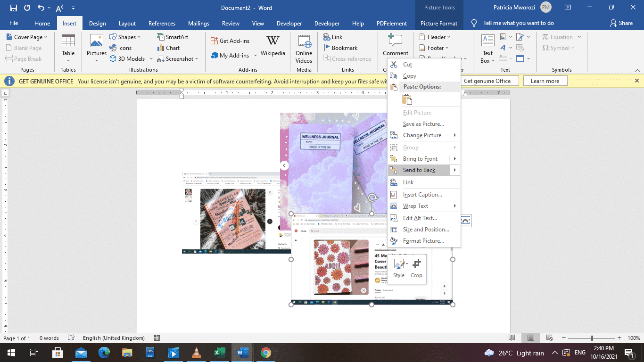Select the Crop tool in the floating toolbar
644x362 pixels.
[x=416, y=269]
